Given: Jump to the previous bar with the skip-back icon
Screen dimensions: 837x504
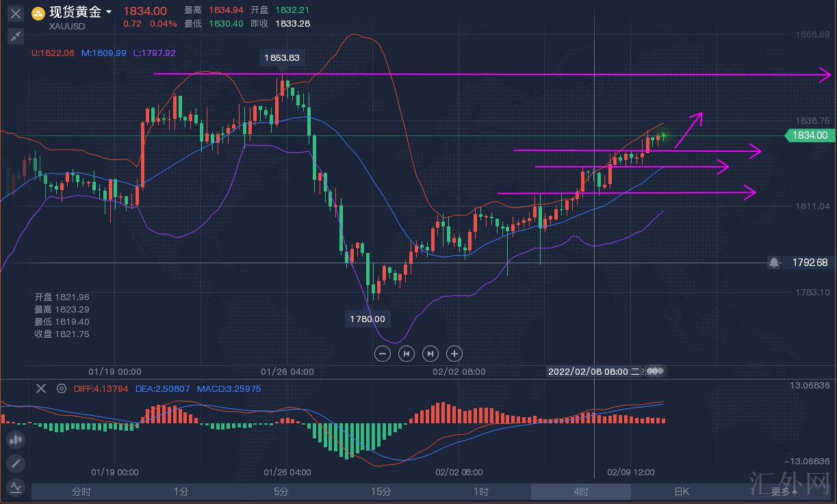Looking at the screenshot, I should (407, 354).
